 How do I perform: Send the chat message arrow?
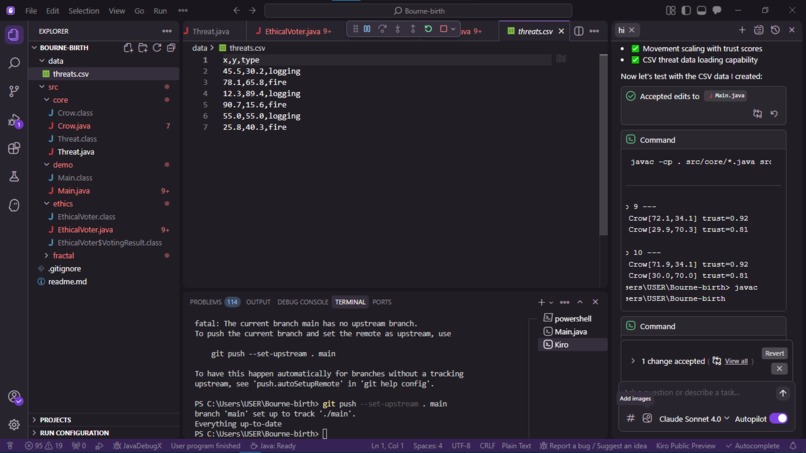tap(782, 393)
